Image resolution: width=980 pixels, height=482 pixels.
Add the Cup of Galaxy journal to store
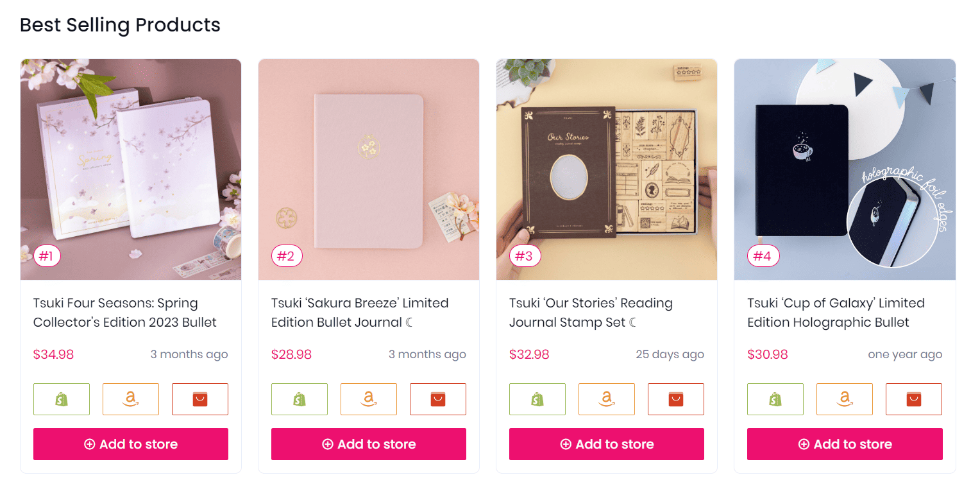click(x=844, y=443)
